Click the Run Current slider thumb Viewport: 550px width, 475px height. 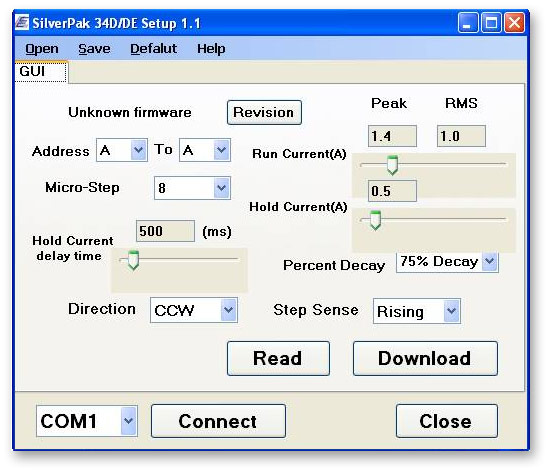click(x=392, y=165)
